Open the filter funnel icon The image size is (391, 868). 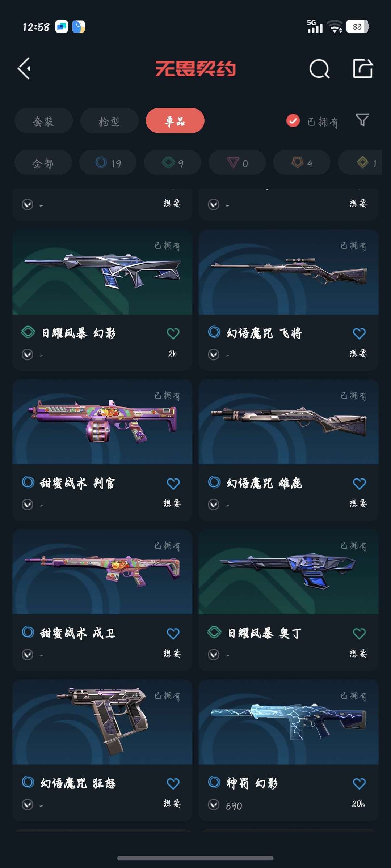362,120
